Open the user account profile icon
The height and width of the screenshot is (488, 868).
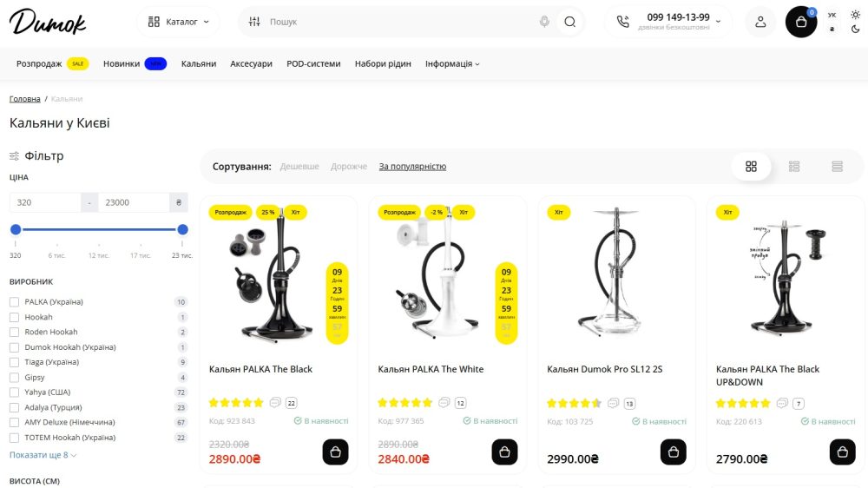[x=760, y=22]
